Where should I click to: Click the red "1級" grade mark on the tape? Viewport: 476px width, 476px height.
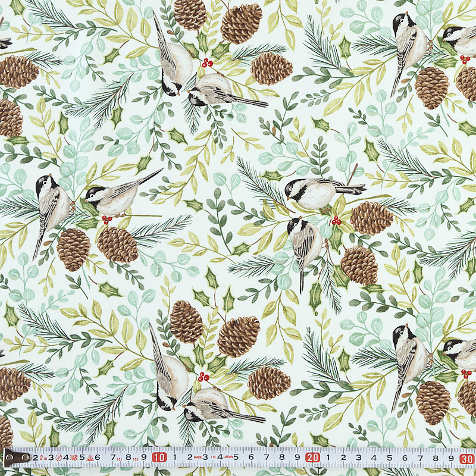[74, 458]
